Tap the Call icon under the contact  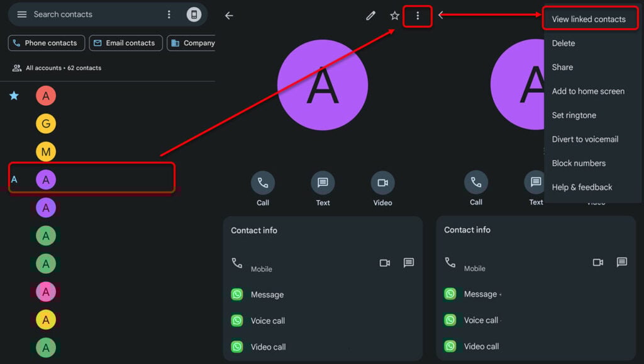pyautogui.click(x=262, y=185)
